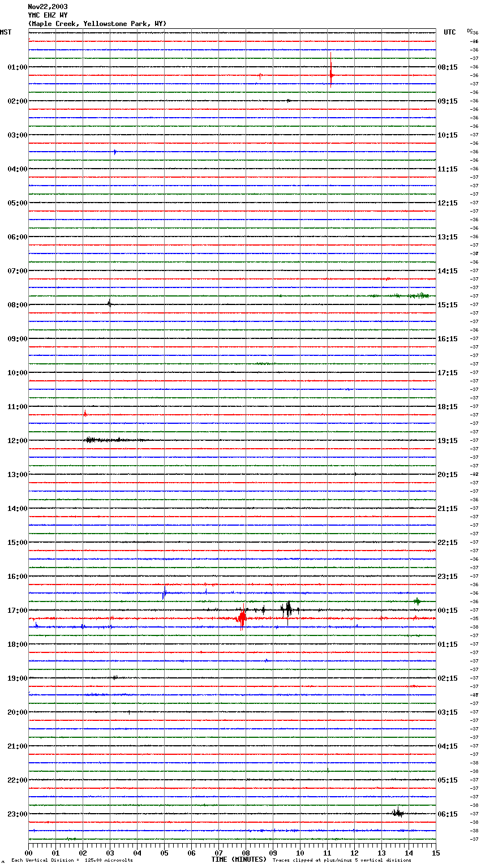Click the 12:00 MST hour label

click(x=18, y=441)
